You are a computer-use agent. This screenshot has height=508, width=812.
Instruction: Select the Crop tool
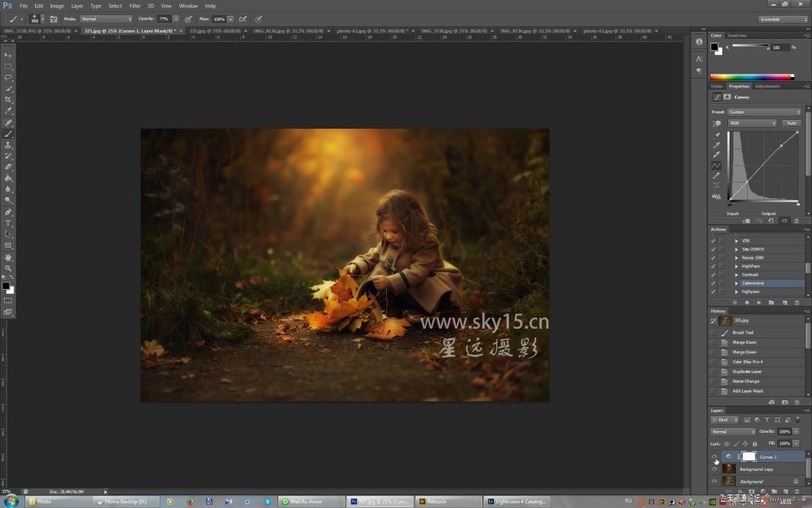click(x=8, y=99)
